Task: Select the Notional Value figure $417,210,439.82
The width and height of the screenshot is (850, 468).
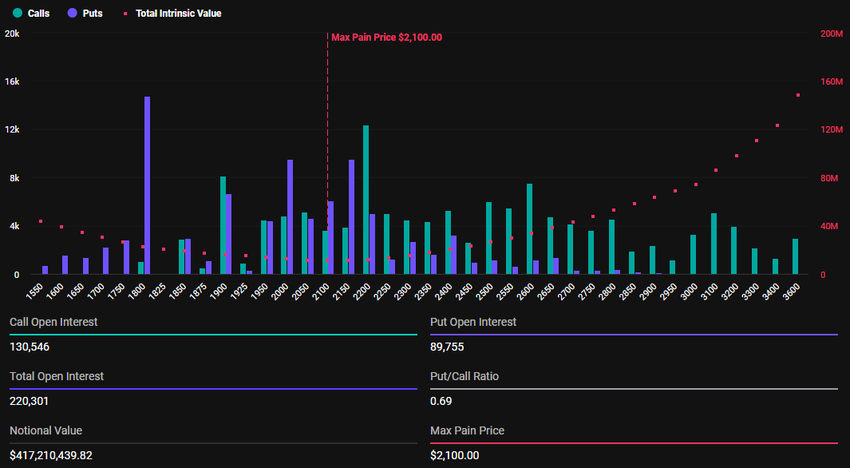Action: coord(65,455)
